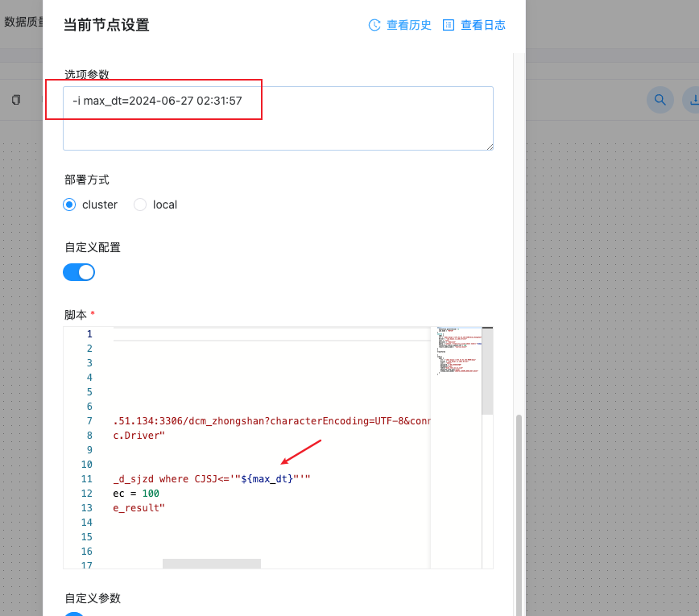699x616 pixels.
Task: Click the copy icon on the left toolbar
Action: (16, 100)
